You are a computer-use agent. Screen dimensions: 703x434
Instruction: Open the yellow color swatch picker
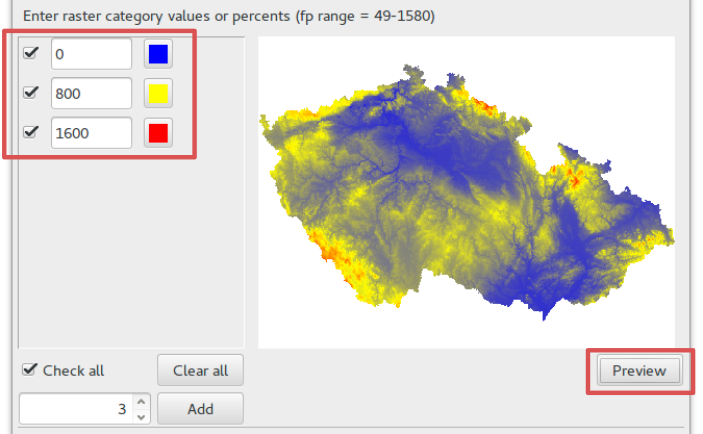click(x=158, y=93)
